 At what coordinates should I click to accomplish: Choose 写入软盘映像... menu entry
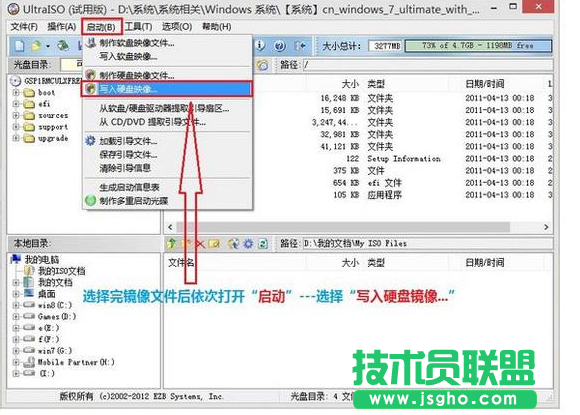pos(168,56)
